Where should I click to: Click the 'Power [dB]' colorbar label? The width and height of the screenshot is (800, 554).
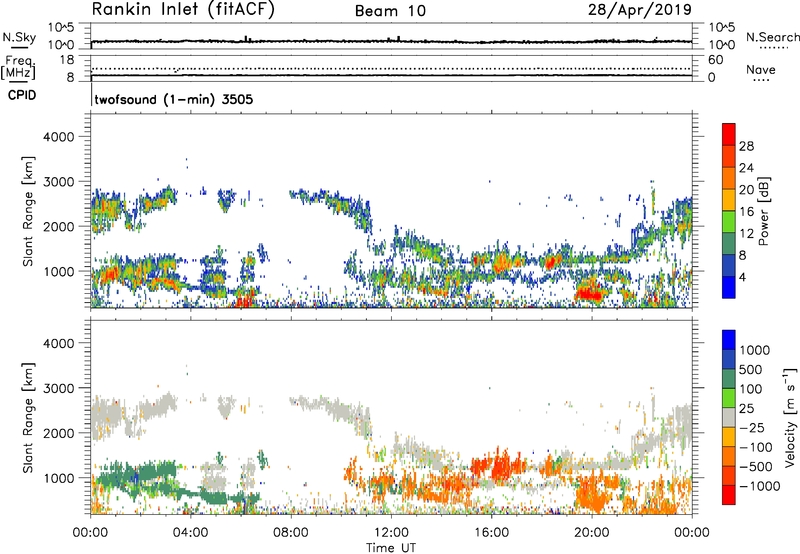[763, 211]
